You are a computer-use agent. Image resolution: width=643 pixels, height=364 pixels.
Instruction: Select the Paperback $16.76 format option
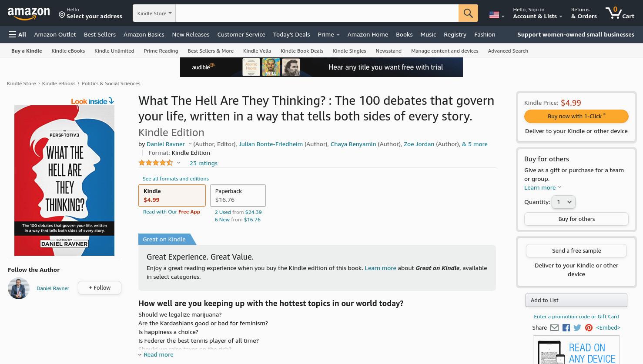pyautogui.click(x=238, y=196)
